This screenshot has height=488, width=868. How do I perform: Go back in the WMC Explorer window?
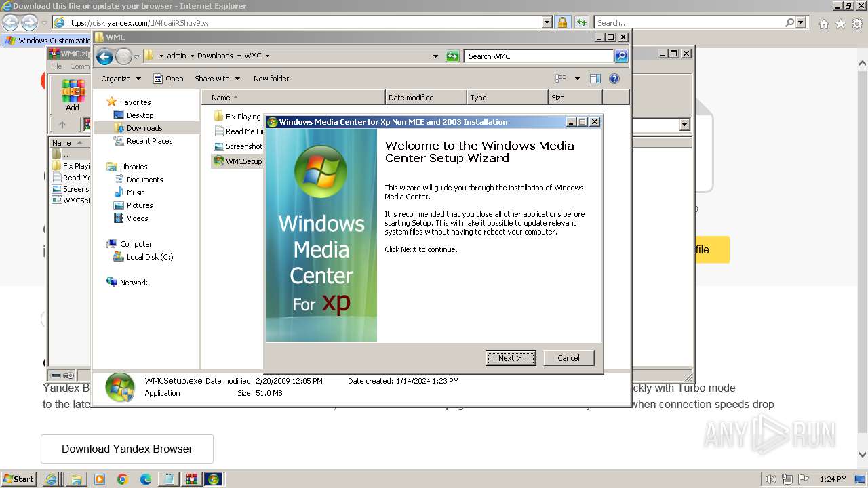click(x=104, y=56)
